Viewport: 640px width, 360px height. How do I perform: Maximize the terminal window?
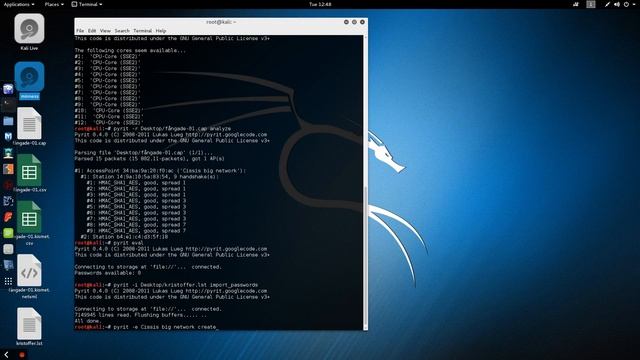coord(354,22)
